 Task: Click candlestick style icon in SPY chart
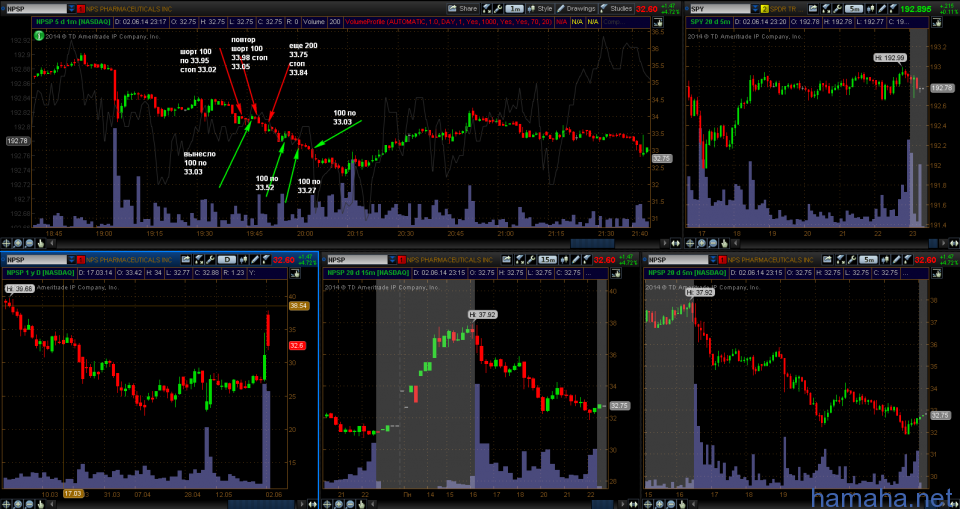pos(870,9)
